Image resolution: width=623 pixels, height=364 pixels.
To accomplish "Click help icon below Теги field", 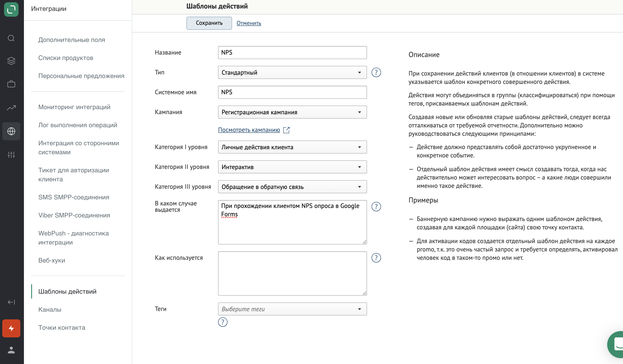I will coord(223,322).
